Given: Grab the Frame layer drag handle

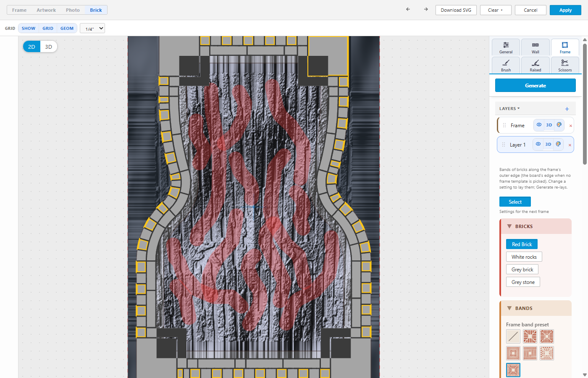Looking at the screenshot, I should click(504, 125).
